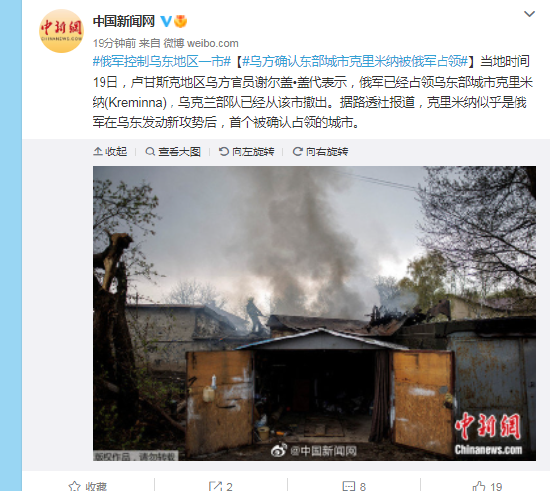
Task: Click 查看大图 magnifier to view large image
Action: pos(173,152)
